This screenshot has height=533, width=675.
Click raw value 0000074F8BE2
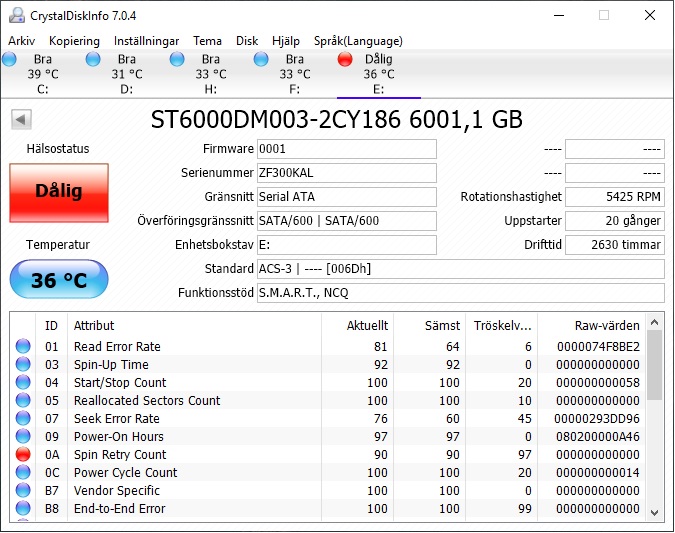(x=598, y=347)
